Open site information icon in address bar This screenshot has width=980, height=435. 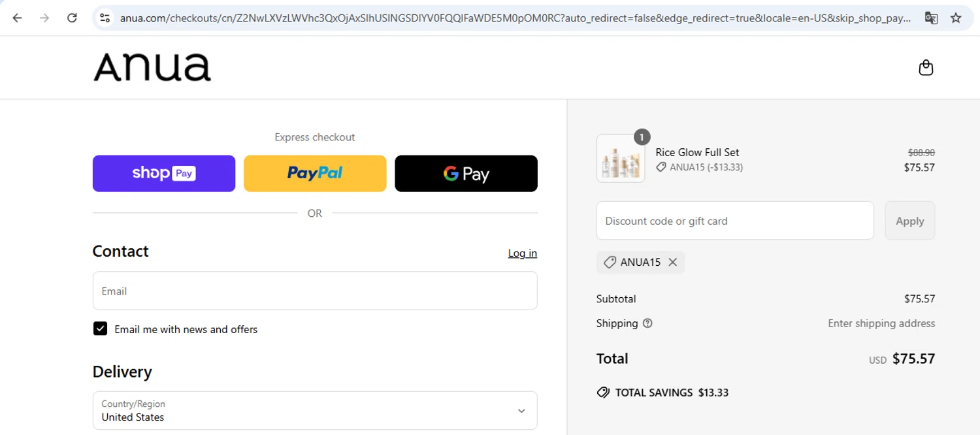coord(105,18)
